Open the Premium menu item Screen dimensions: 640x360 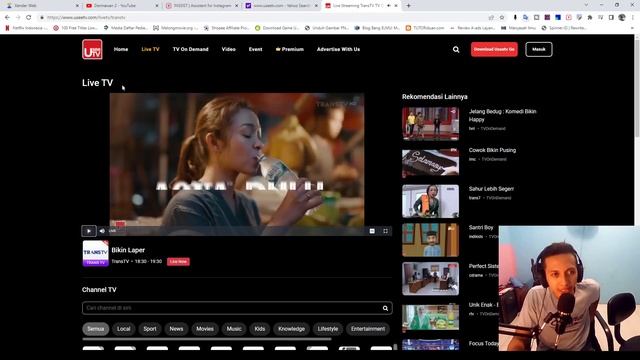(290, 49)
